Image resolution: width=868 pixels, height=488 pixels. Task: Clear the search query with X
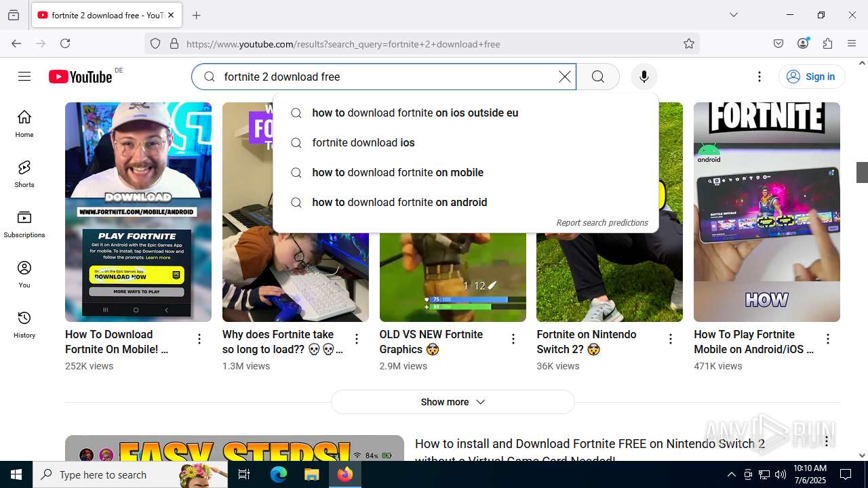click(564, 77)
